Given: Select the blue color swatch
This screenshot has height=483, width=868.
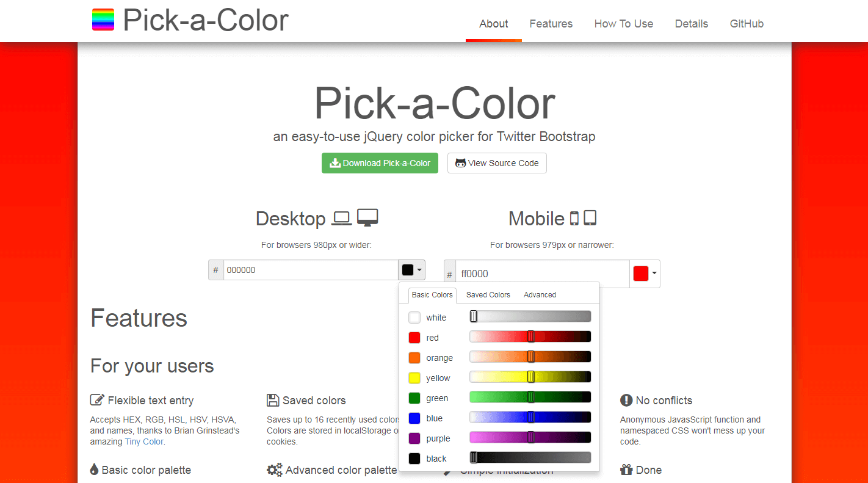Looking at the screenshot, I should (x=414, y=418).
